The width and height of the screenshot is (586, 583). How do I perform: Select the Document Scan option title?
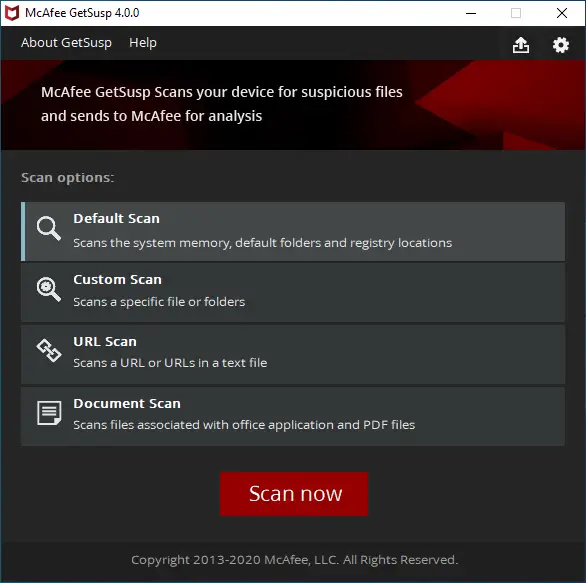127,404
